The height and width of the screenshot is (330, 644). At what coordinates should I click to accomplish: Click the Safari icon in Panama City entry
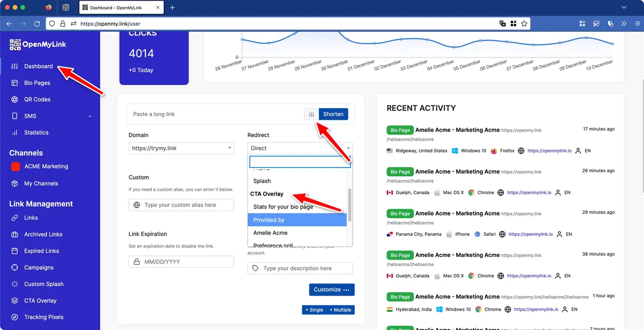point(478,234)
